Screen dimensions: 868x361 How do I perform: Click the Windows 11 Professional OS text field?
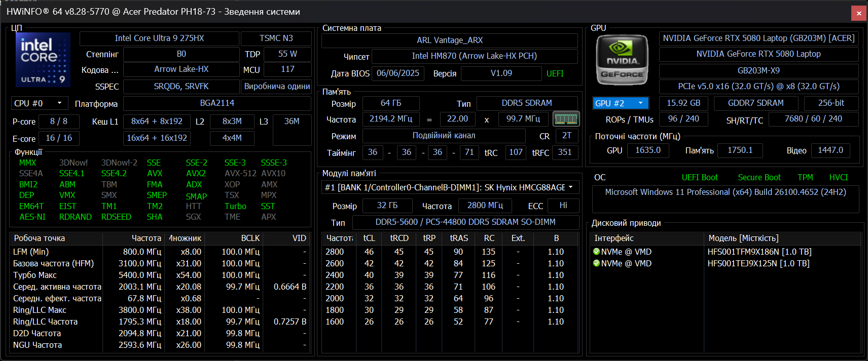[x=725, y=192]
